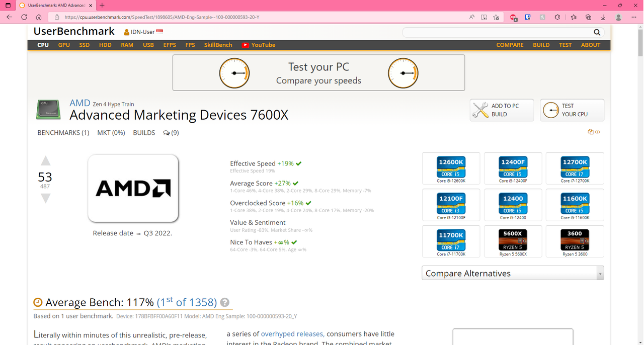Open MKT (0%) tab

pos(111,133)
